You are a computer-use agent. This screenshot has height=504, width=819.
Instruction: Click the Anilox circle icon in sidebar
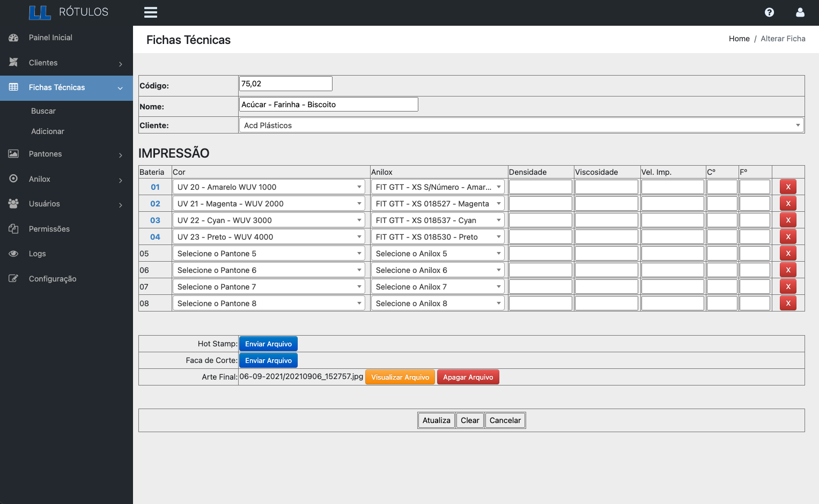click(13, 179)
